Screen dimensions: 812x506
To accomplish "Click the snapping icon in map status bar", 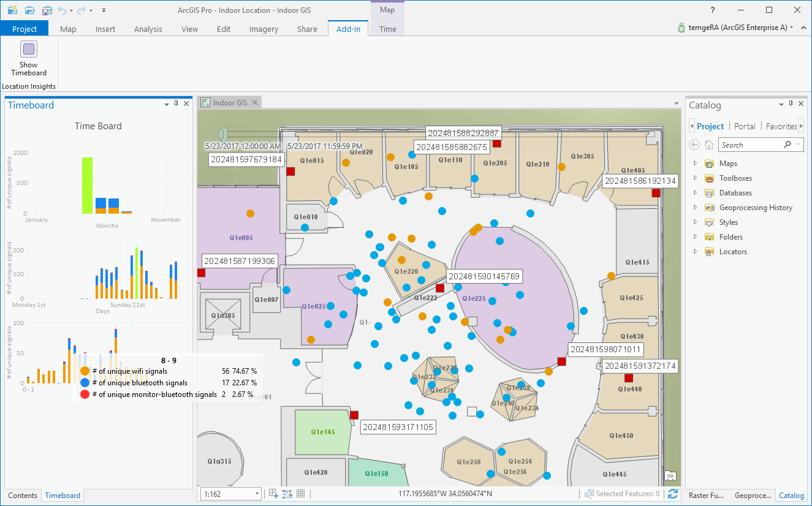I will pos(273,494).
